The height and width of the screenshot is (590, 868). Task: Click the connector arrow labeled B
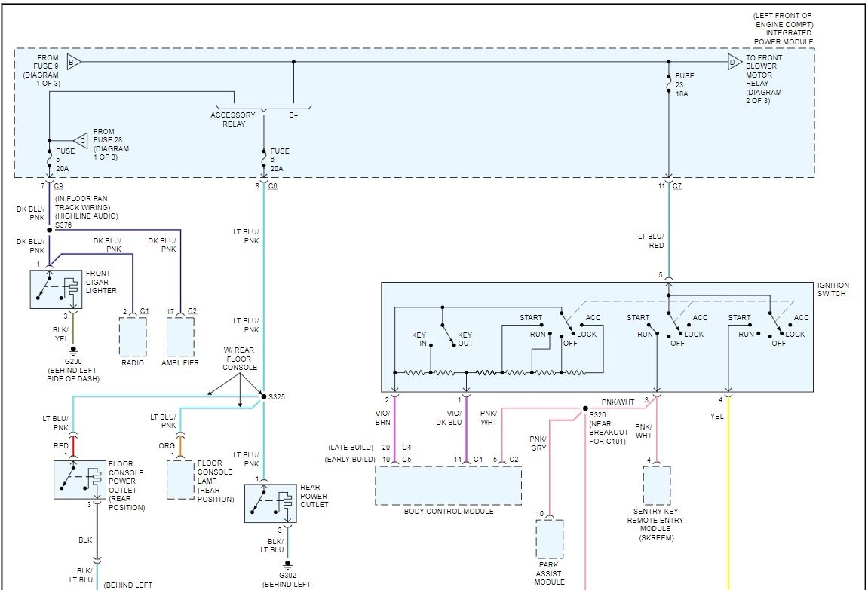pos(74,62)
